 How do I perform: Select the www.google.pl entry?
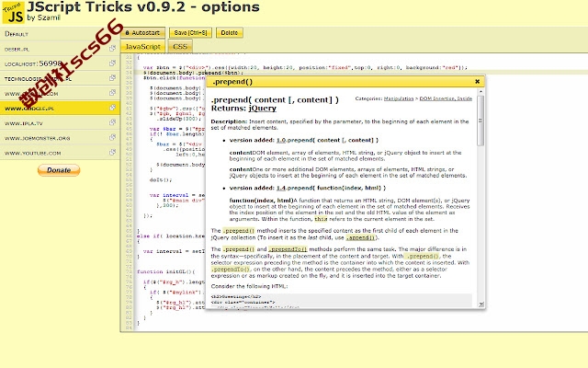coord(60,109)
